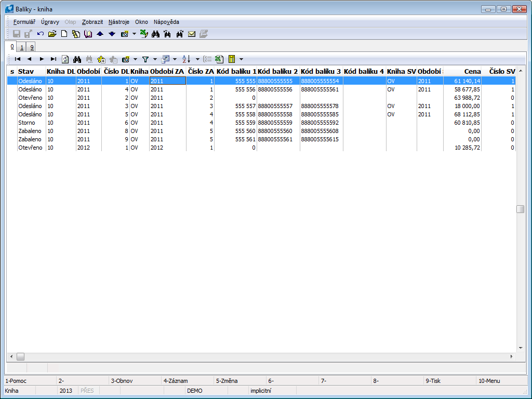Jump to last record with navigation arrow

54,59
